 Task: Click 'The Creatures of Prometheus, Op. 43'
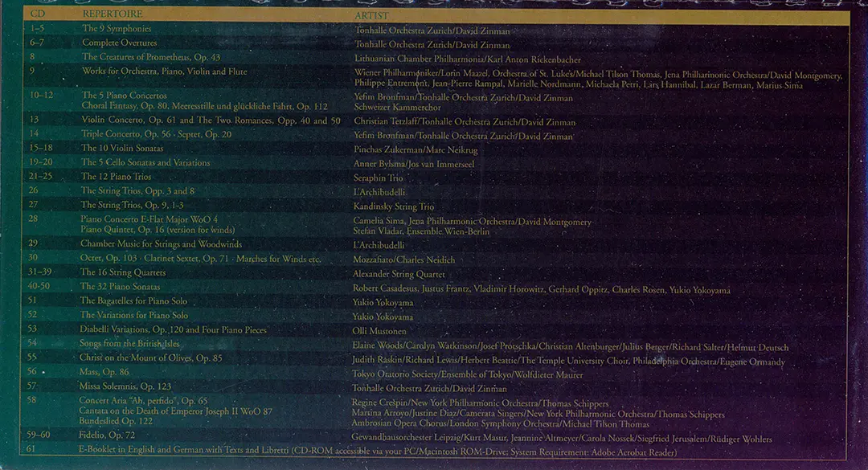[x=151, y=57]
